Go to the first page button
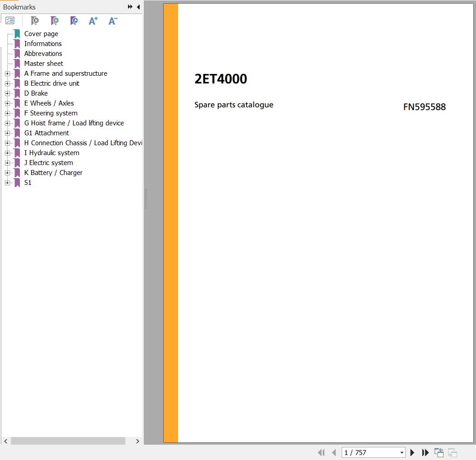Viewport: 476px width, 460px height. point(321,452)
